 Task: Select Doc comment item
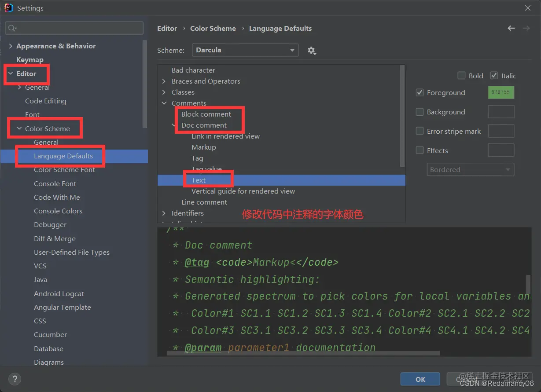click(x=204, y=125)
